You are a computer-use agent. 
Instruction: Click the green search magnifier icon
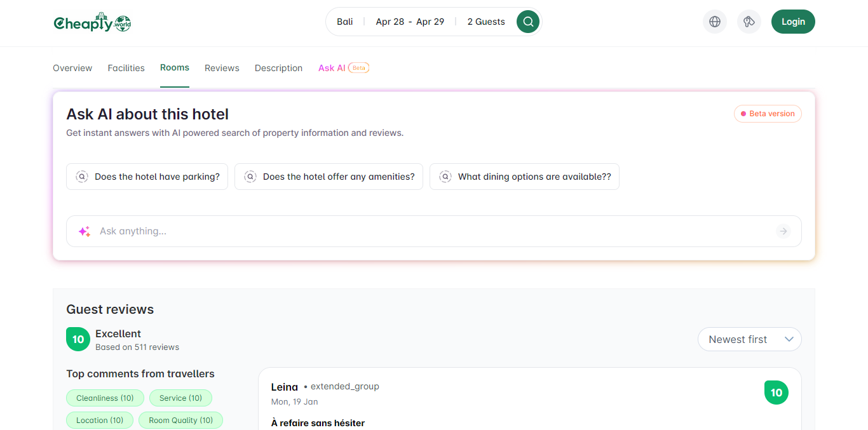click(x=528, y=22)
